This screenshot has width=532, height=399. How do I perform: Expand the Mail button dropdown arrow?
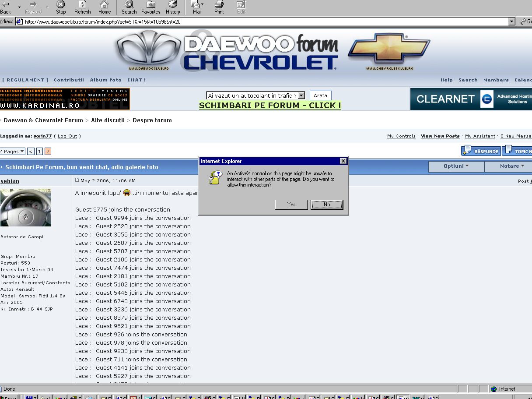tap(203, 4)
